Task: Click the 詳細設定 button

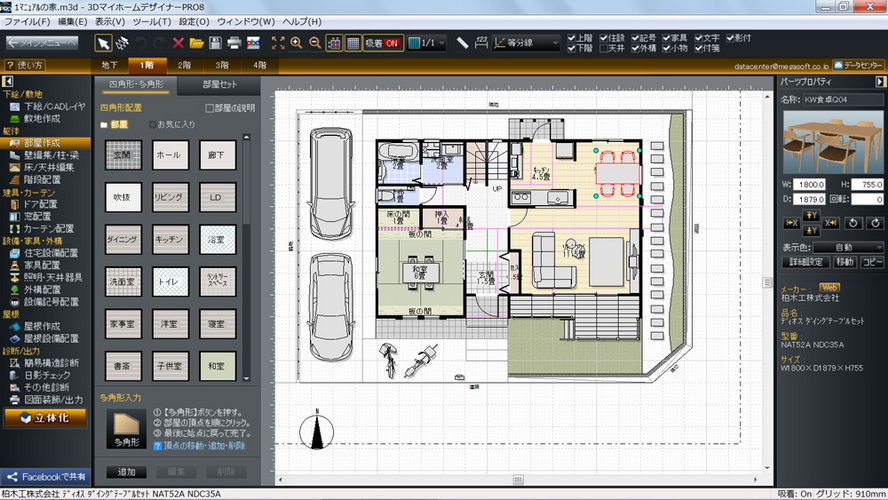Action: click(x=803, y=262)
